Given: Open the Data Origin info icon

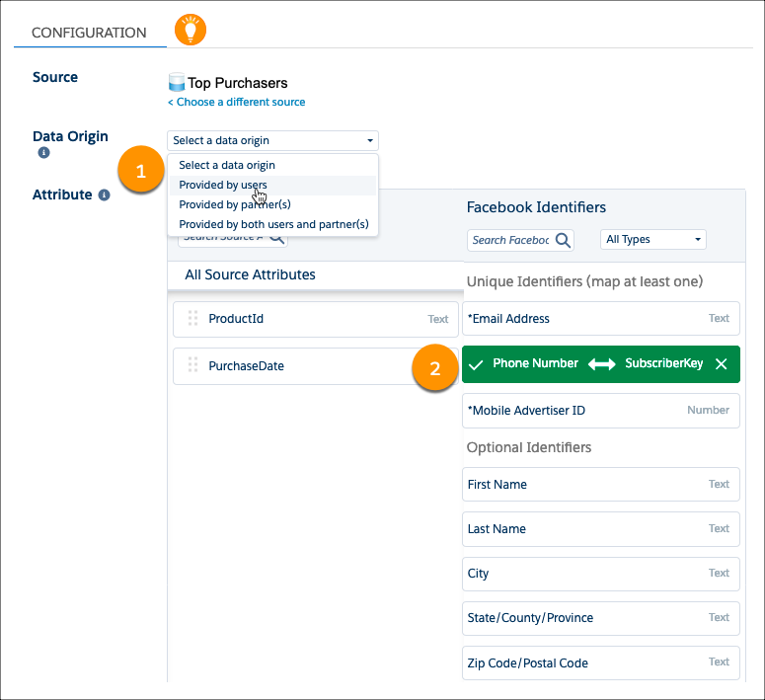Looking at the screenshot, I should pyautogui.click(x=43, y=153).
